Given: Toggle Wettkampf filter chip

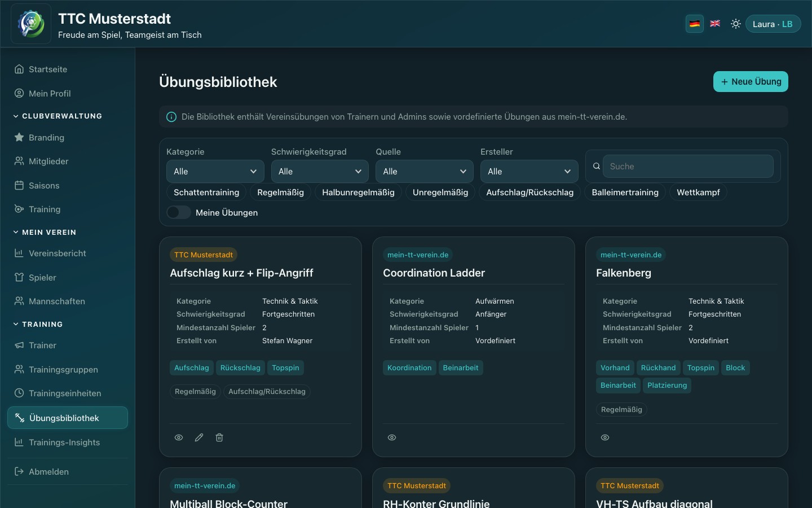Looking at the screenshot, I should (698, 192).
